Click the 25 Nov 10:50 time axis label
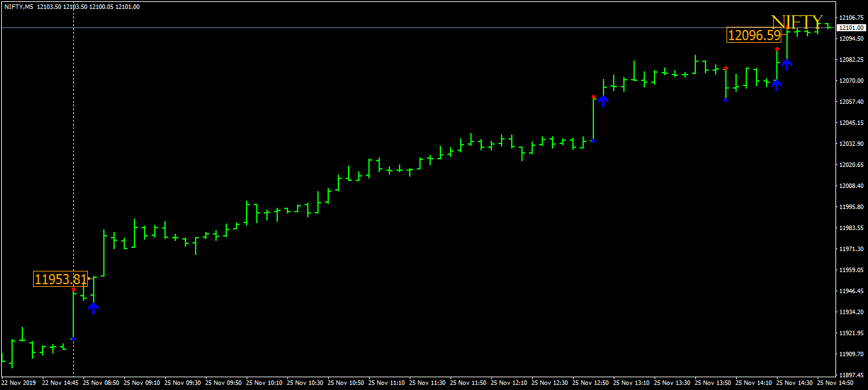 [346, 384]
